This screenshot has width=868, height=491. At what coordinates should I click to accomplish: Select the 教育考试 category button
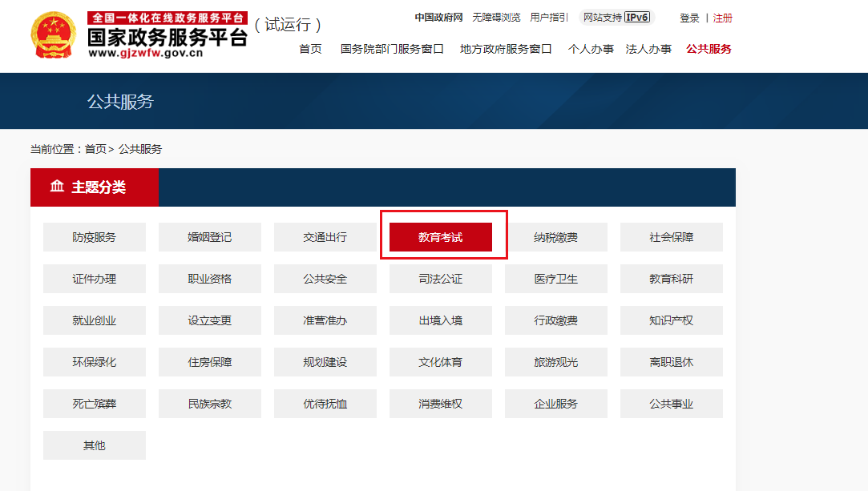tap(441, 237)
